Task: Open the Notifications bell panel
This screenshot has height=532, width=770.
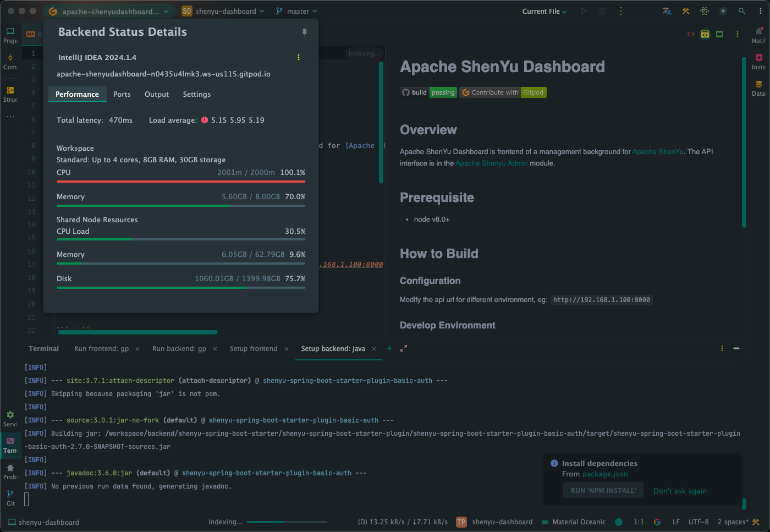Action: [x=758, y=35]
